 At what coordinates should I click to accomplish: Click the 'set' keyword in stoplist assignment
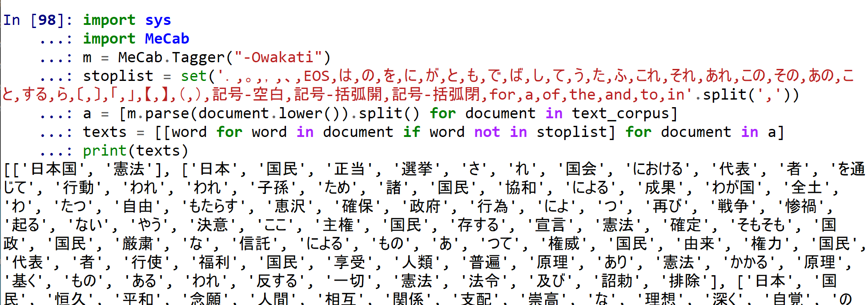193,76
